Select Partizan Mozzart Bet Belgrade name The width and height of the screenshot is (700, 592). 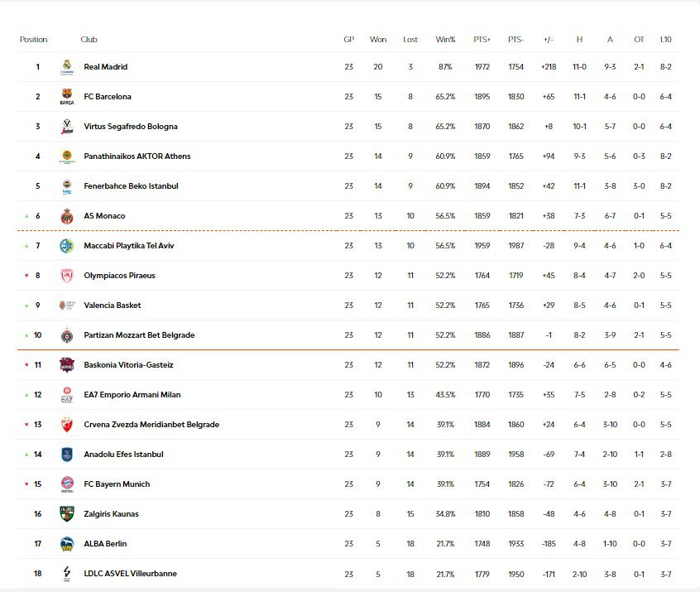pyautogui.click(x=139, y=335)
